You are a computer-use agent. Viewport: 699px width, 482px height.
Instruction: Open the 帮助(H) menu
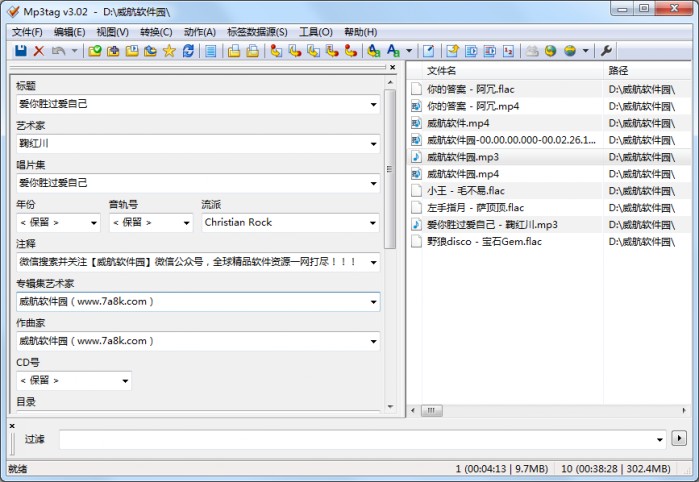[x=361, y=32]
